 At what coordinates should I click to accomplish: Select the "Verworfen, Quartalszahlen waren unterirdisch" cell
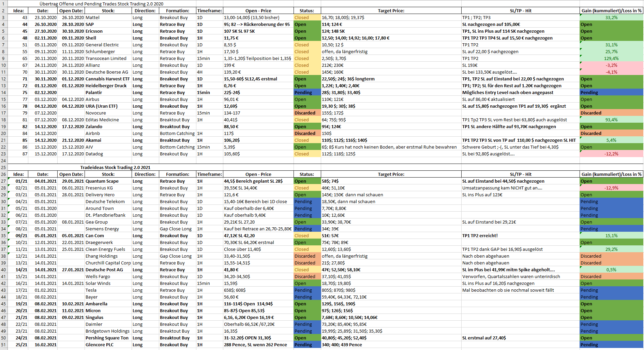pos(520,276)
